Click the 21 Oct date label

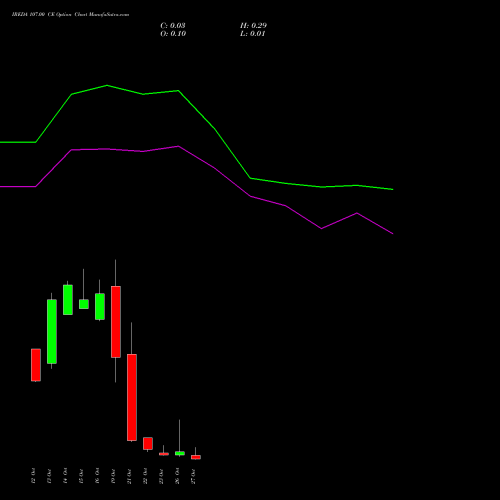(129, 476)
